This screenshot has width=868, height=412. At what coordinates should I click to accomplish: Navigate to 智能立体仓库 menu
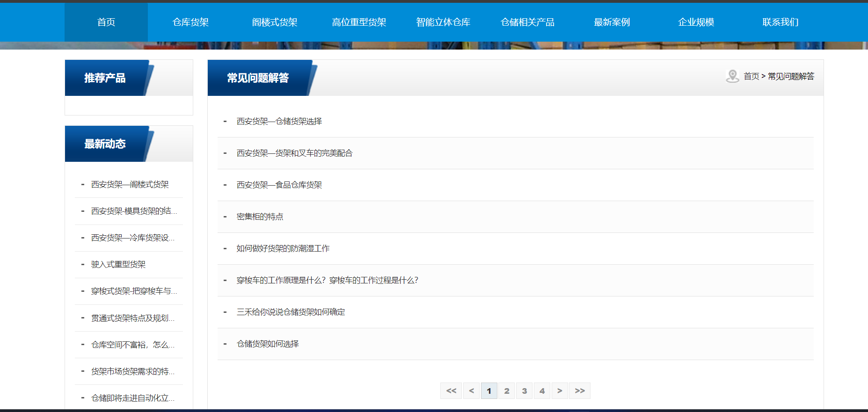(x=443, y=22)
